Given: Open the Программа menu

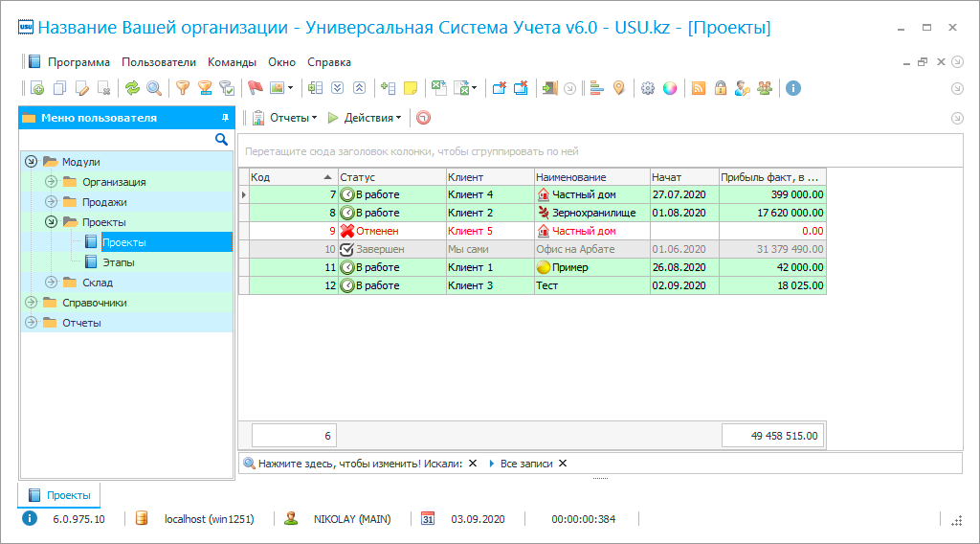Looking at the screenshot, I should [78, 62].
